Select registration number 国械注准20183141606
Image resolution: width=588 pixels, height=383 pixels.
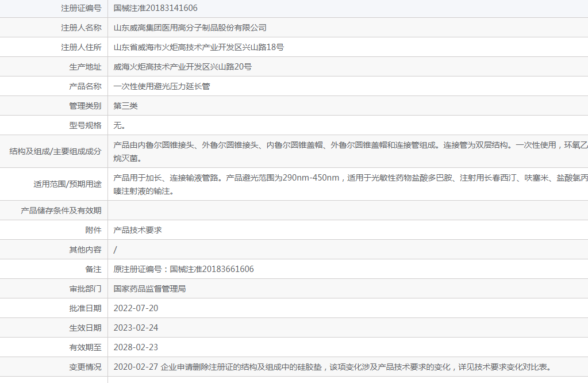155,8
